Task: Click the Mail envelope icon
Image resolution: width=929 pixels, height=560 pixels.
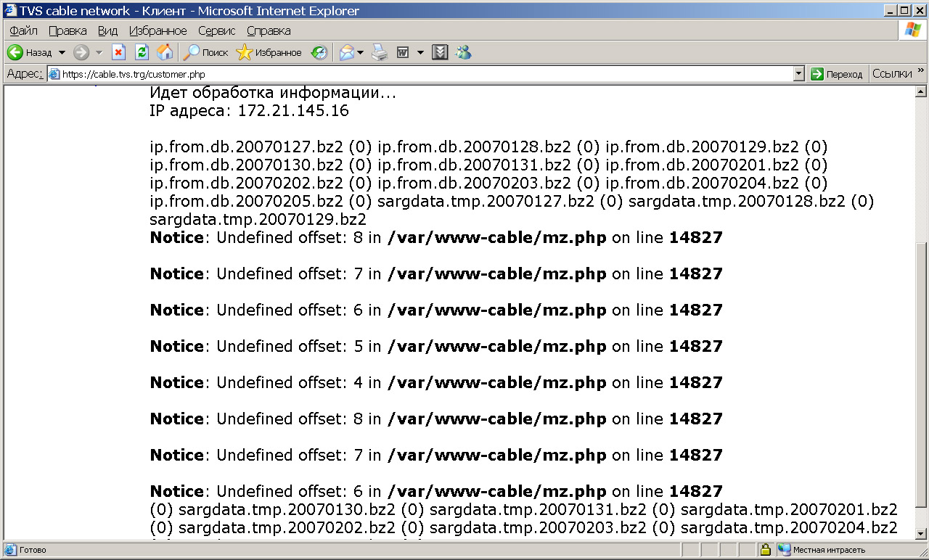Action: click(x=348, y=52)
